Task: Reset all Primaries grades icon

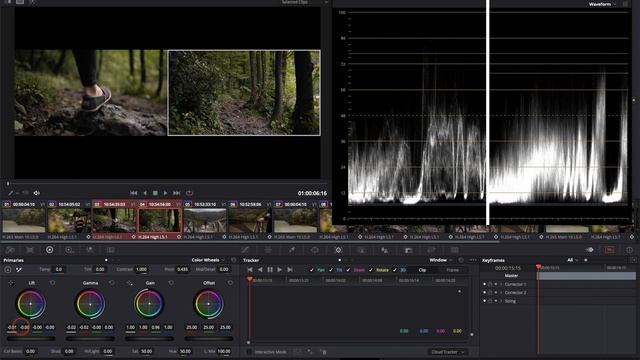Action: [233, 260]
